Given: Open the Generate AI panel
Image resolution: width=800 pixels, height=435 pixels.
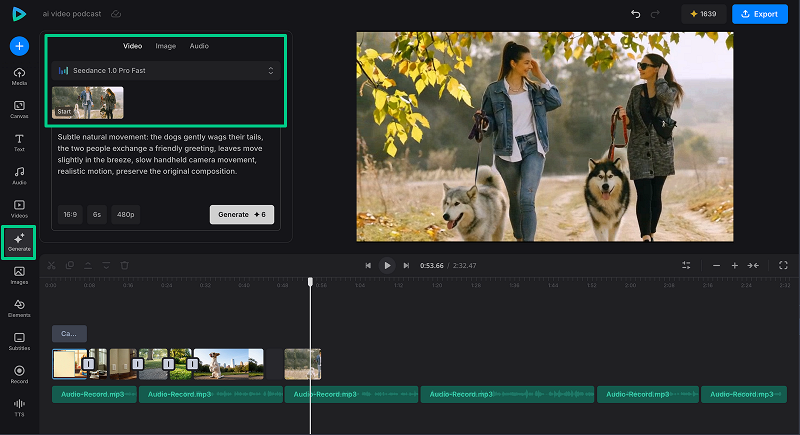Looking at the screenshot, I should pyautogui.click(x=19, y=242).
